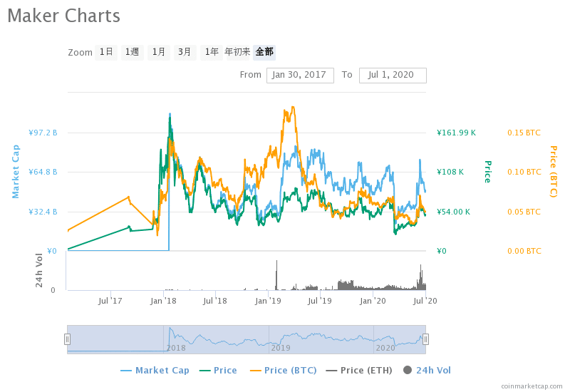Click the ¥108 K price axis label

pyautogui.click(x=450, y=172)
